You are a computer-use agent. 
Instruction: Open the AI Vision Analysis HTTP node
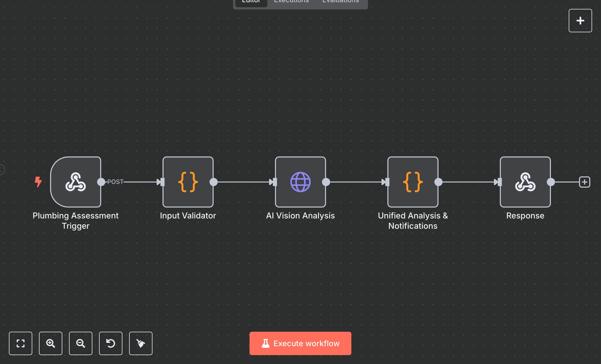tap(300, 182)
